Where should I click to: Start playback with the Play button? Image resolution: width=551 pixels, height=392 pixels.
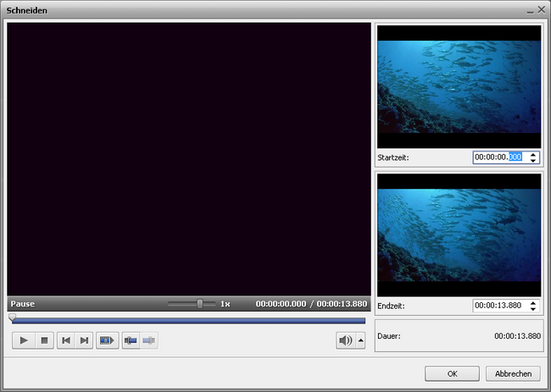24,340
